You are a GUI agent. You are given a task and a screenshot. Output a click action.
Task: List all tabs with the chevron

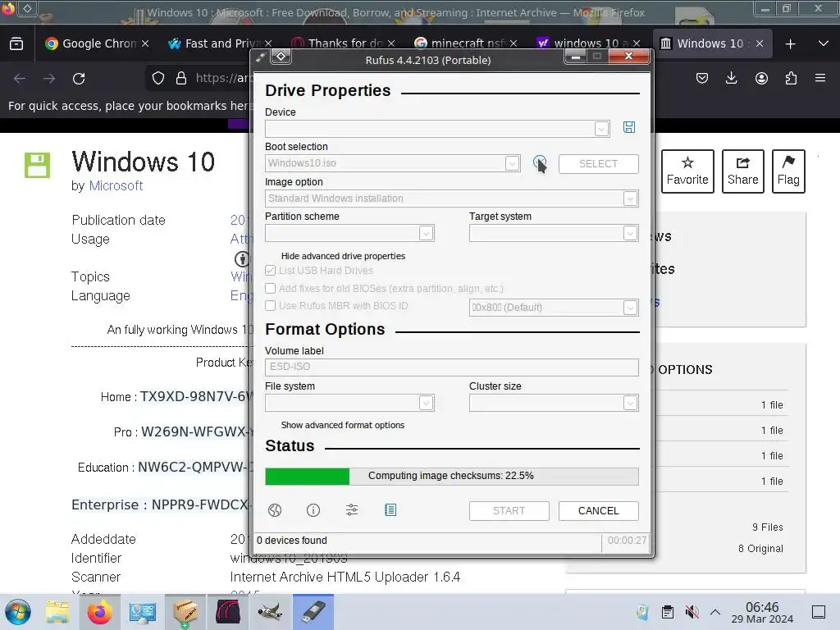point(824,44)
